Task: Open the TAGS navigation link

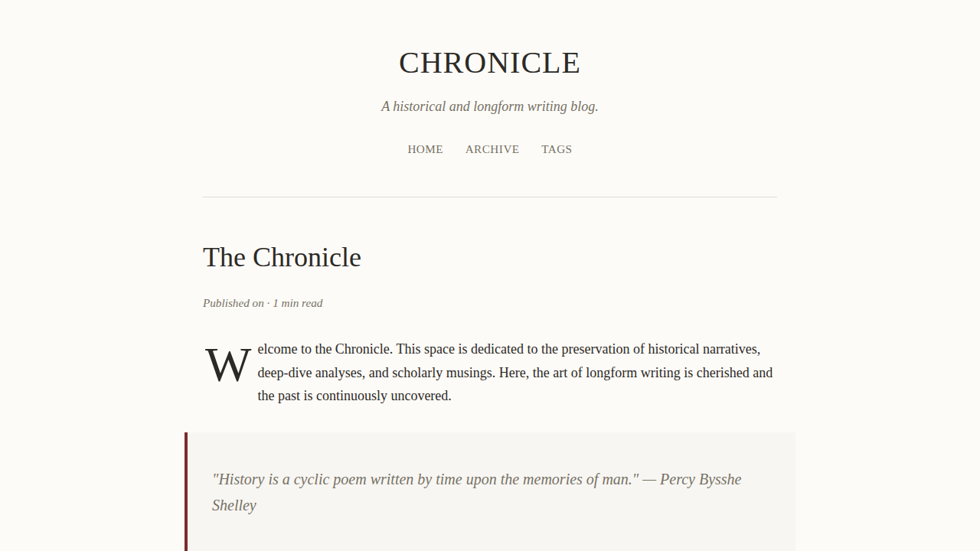Action: [x=557, y=149]
